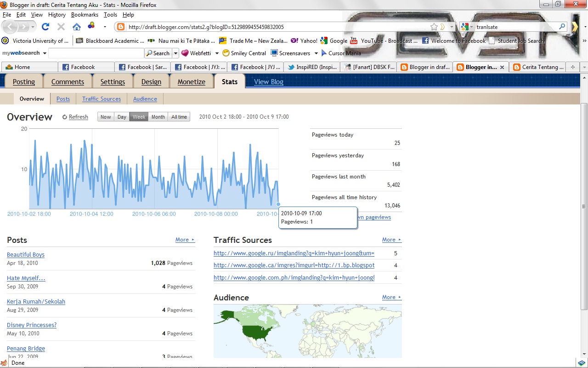Click the graph's last data point
This screenshot has width=588, height=368.
click(x=278, y=204)
